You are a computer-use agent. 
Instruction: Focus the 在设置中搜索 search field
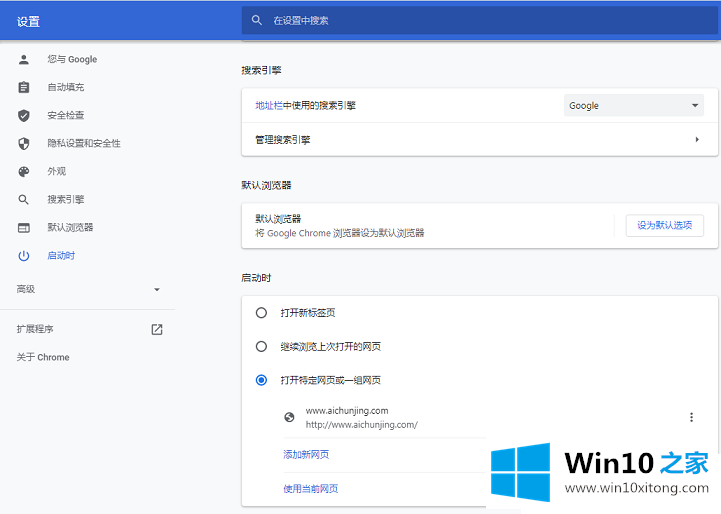[480, 20]
